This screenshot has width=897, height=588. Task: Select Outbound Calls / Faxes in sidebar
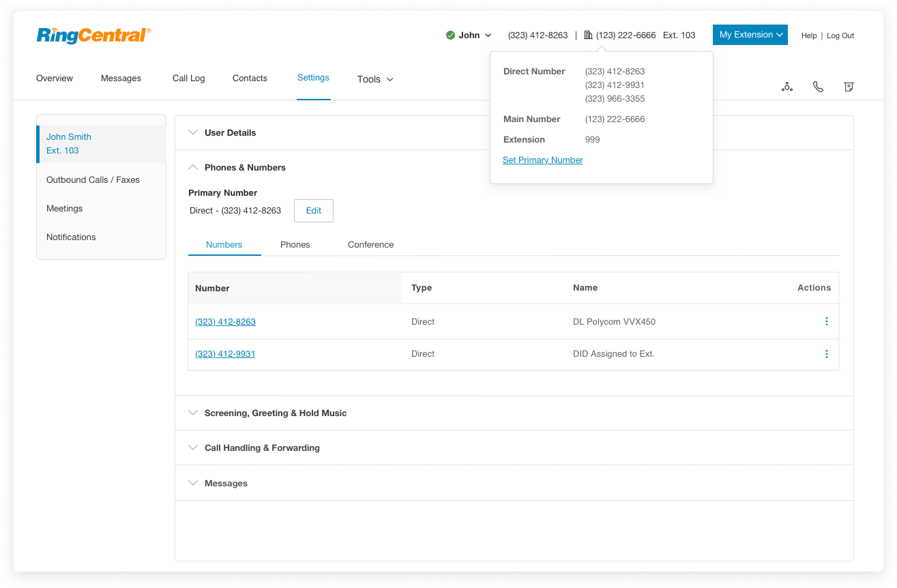pyautogui.click(x=93, y=180)
